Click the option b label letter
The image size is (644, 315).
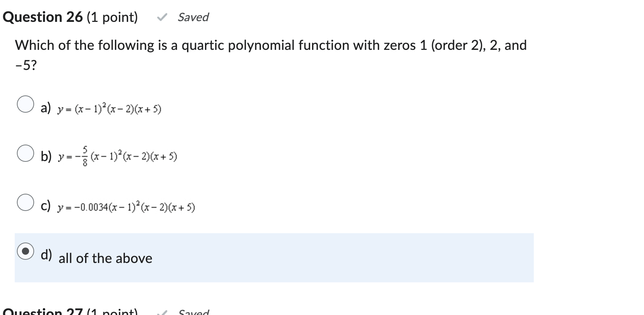click(x=46, y=156)
